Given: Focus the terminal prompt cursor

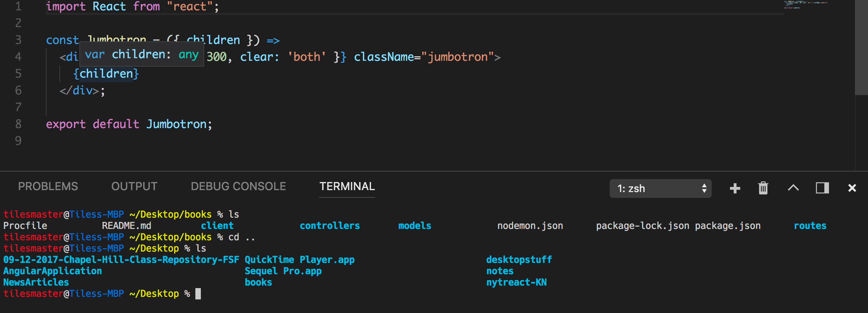Looking at the screenshot, I should [x=198, y=294].
